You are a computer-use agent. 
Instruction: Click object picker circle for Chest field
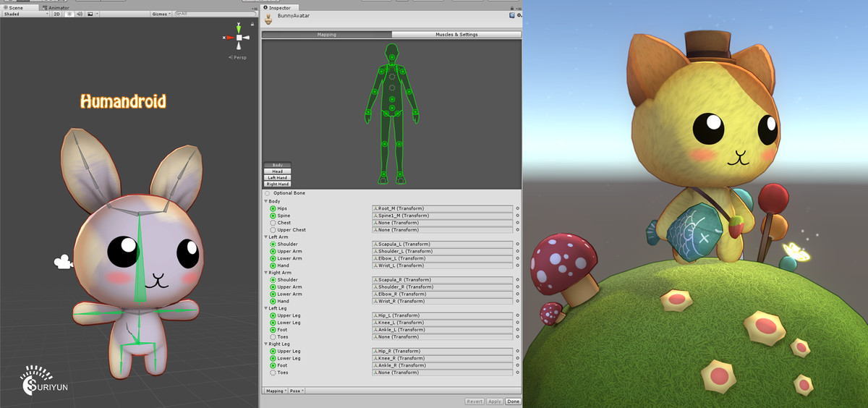(517, 223)
